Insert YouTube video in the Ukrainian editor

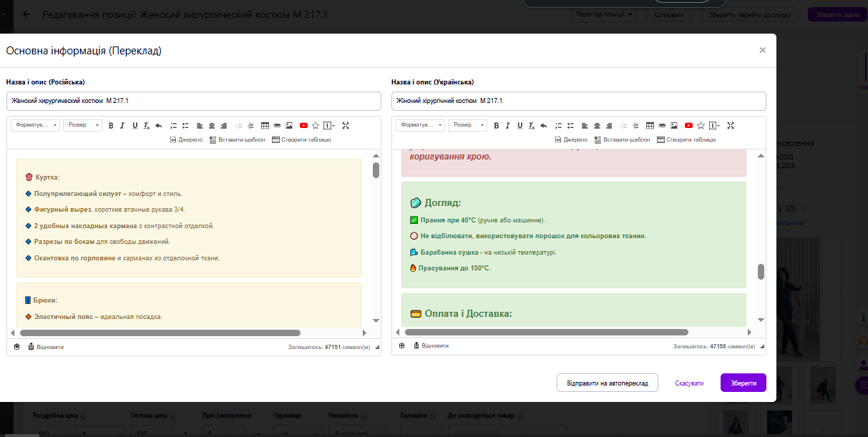click(x=688, y=126)
